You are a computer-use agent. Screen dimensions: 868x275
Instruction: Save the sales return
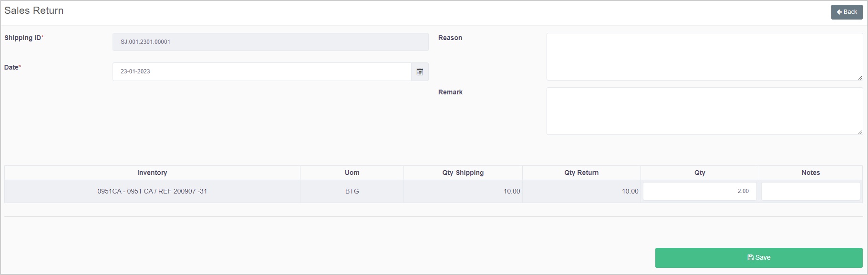tap(758, 257)
